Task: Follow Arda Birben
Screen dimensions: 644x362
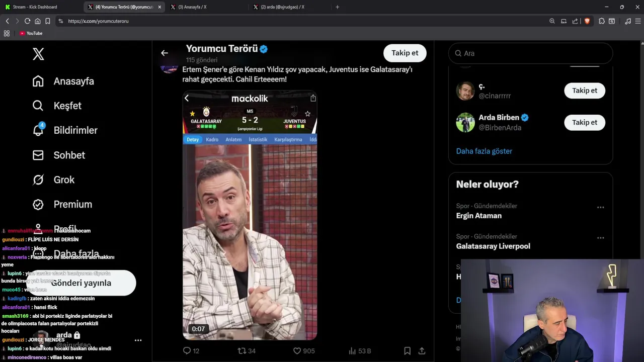Action: 585,122
